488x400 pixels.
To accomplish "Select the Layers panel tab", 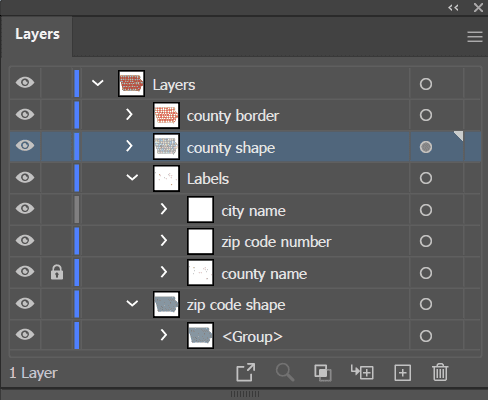I will click(37, 34).
